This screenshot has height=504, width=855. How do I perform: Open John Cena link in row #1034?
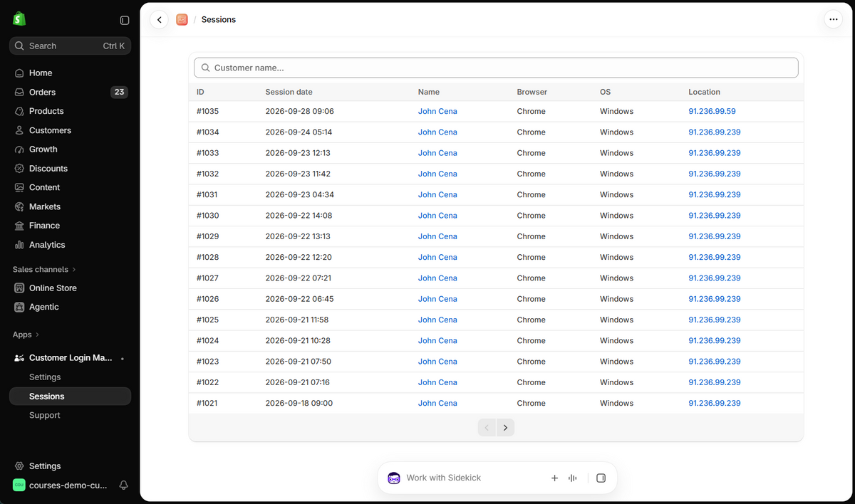point(437,132)
